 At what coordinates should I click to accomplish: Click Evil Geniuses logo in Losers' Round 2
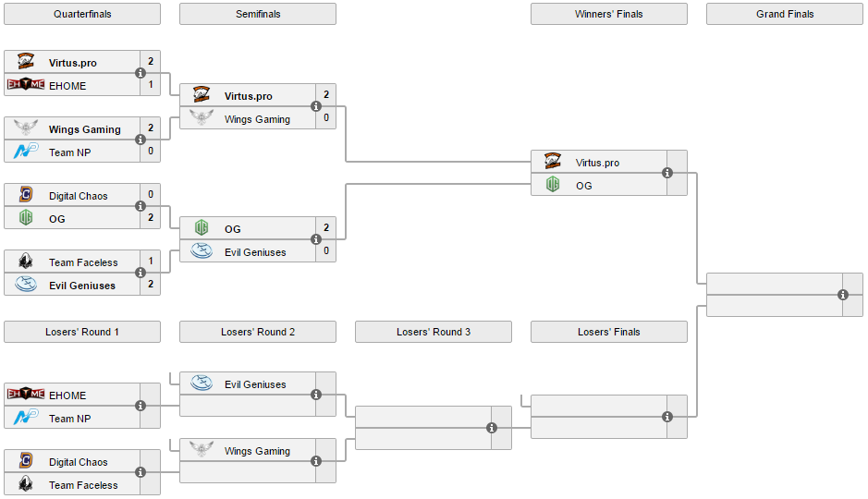pyautogui.click(x=202, y=383)
